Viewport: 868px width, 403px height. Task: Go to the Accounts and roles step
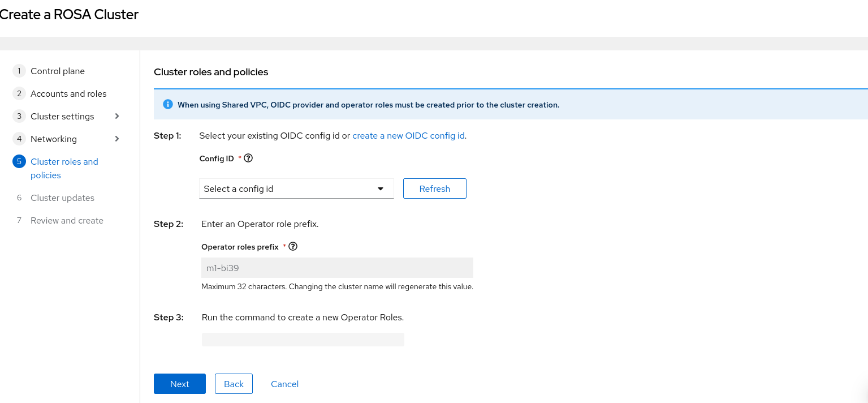click(68, 94)
